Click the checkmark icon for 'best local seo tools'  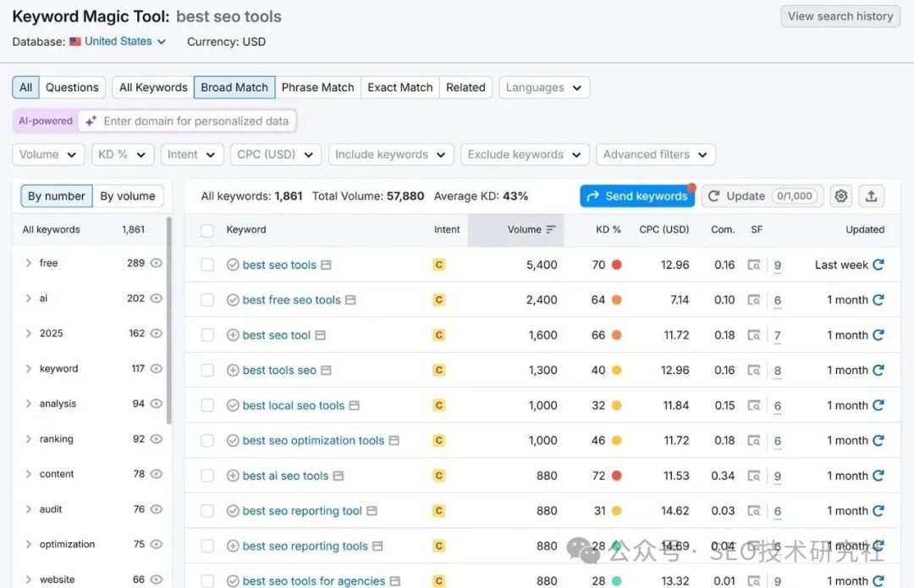tap(233, 405)
